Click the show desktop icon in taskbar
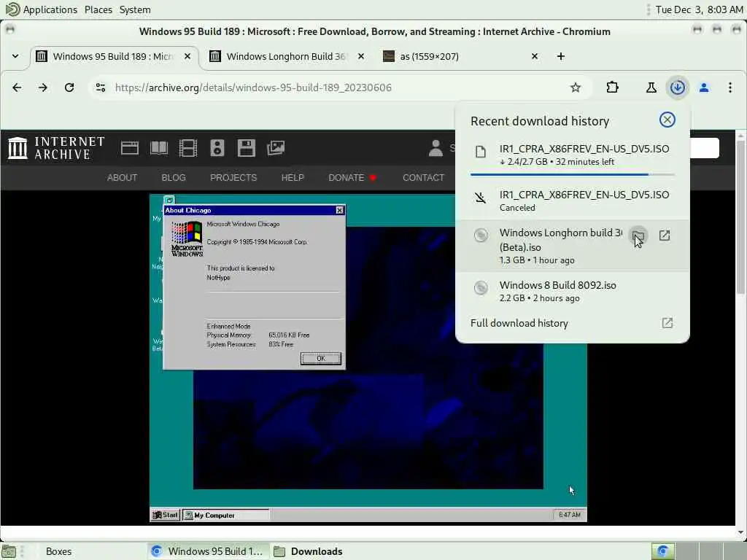 [x=9, y=551]
